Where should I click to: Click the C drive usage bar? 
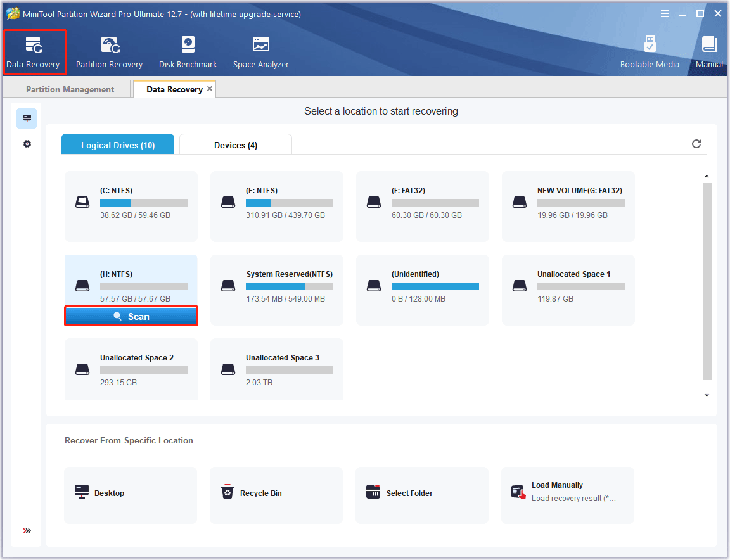click(x=144, y=203)
